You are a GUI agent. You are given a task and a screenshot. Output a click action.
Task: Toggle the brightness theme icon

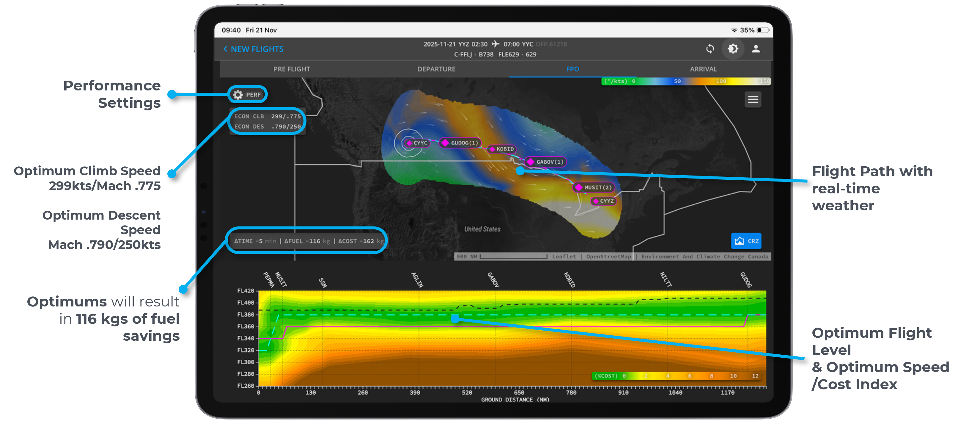pos(733,49)
